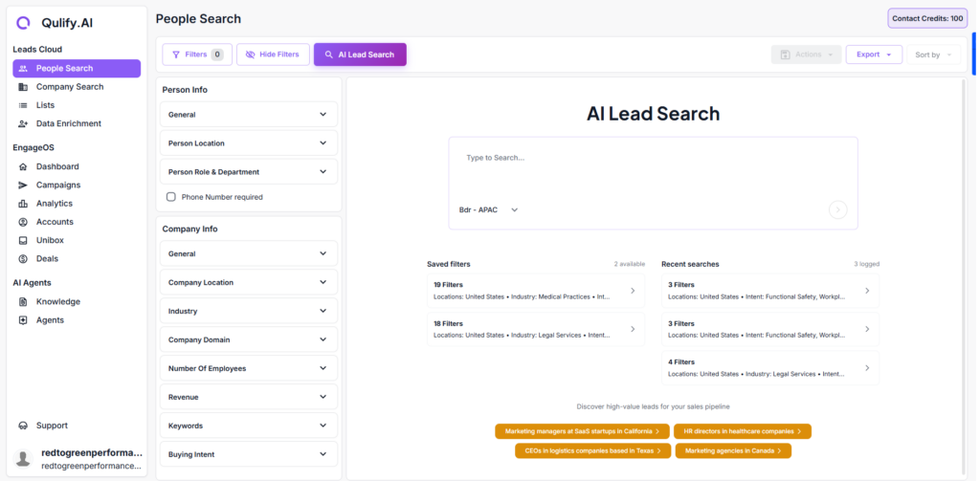Expand the Company Location filter

click(x=249, y=282)
